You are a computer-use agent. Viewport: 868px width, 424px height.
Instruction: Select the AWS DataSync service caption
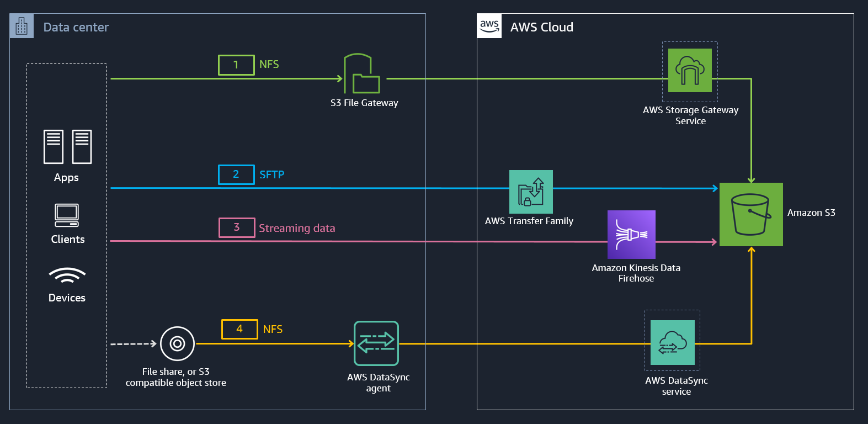[x=677, y=386]
